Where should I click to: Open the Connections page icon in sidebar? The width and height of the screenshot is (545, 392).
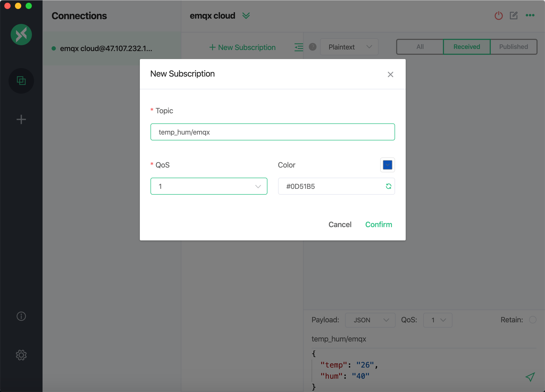tap(21, 81)
